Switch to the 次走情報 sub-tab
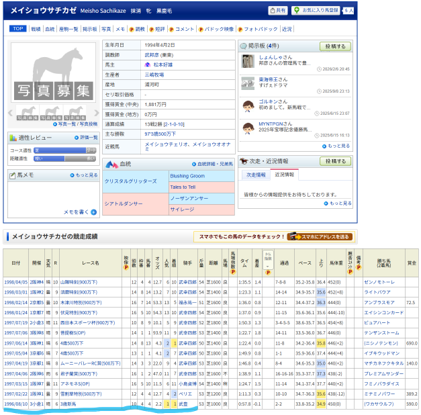Image resolution: width=421 pixels, height=415 pixels. pyautogui.click(x=256, y=175)
